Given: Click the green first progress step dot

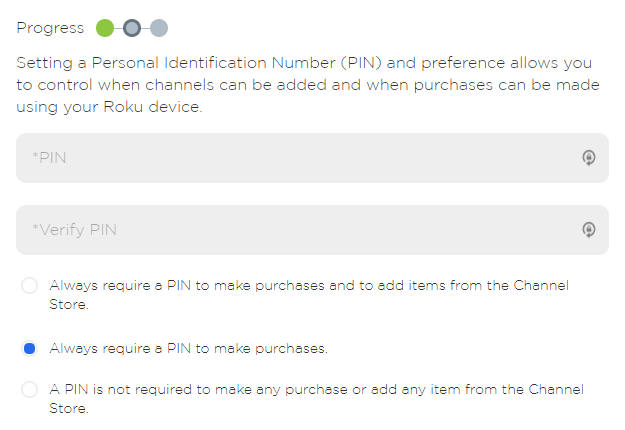Looking at the screenshot, I should [104, 28].
